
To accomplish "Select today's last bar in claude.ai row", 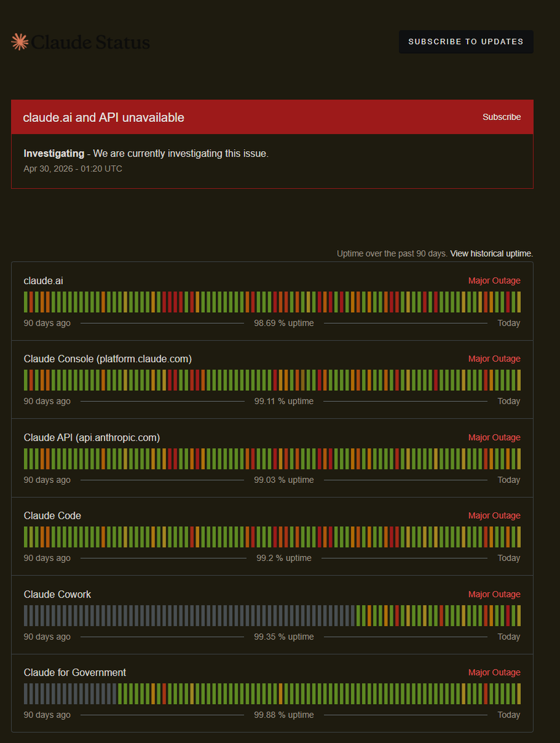I will [x=519, y=302].
